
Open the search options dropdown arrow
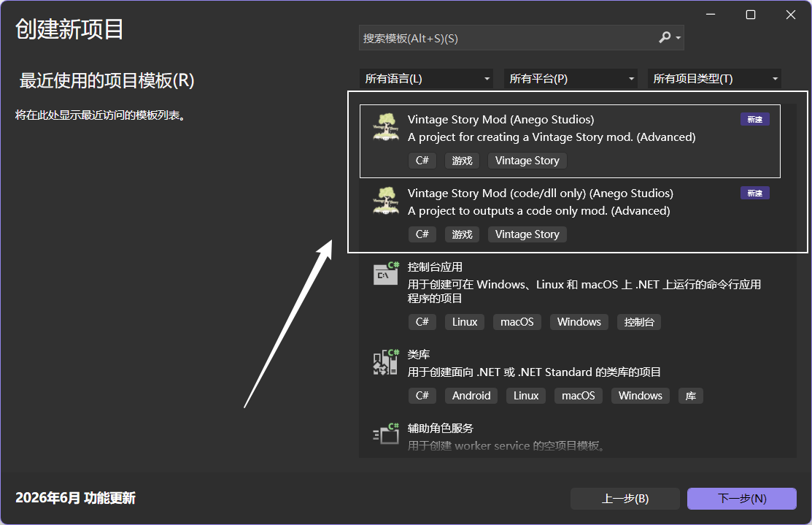pos(678,38)
